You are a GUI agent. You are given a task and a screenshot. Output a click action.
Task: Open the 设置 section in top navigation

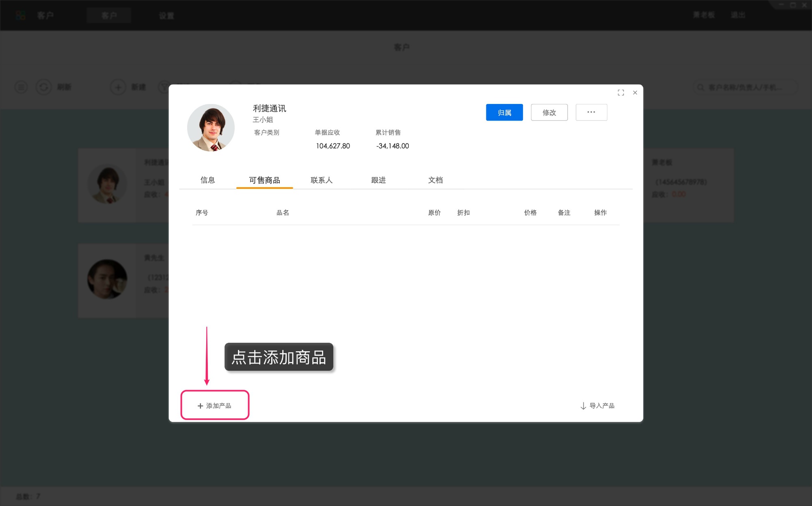coord(166,15)
